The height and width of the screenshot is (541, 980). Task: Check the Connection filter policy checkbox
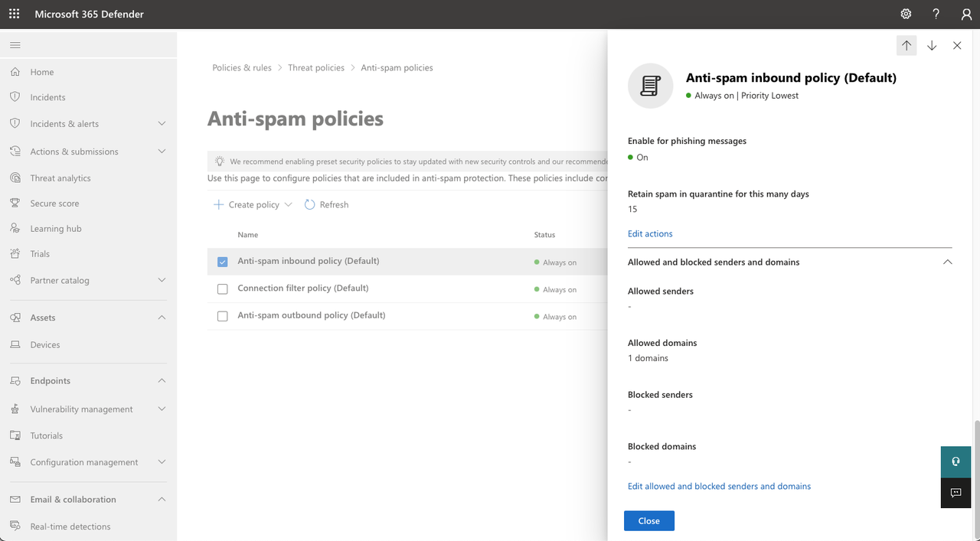tap(223, 289)
